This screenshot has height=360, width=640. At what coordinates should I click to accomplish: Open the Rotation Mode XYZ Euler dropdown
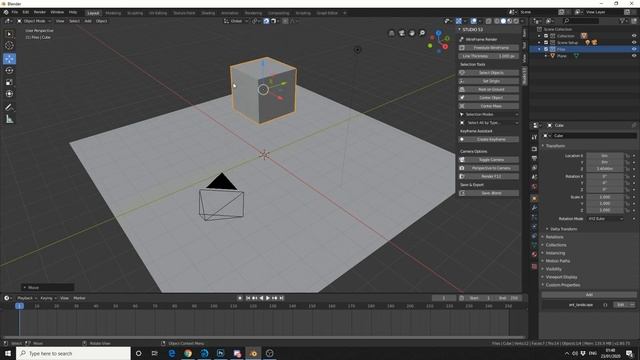(x=606, y=219)
